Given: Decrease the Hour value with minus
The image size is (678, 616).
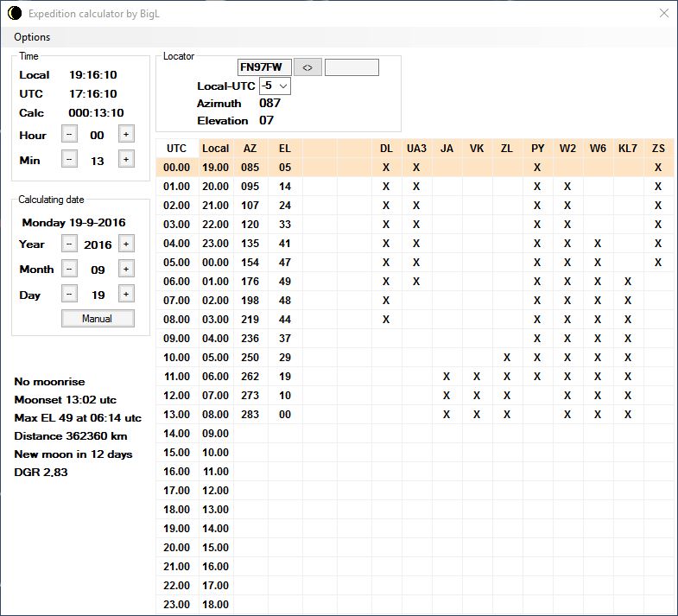Looking at the screenshot, I should [x=69, y=135].
